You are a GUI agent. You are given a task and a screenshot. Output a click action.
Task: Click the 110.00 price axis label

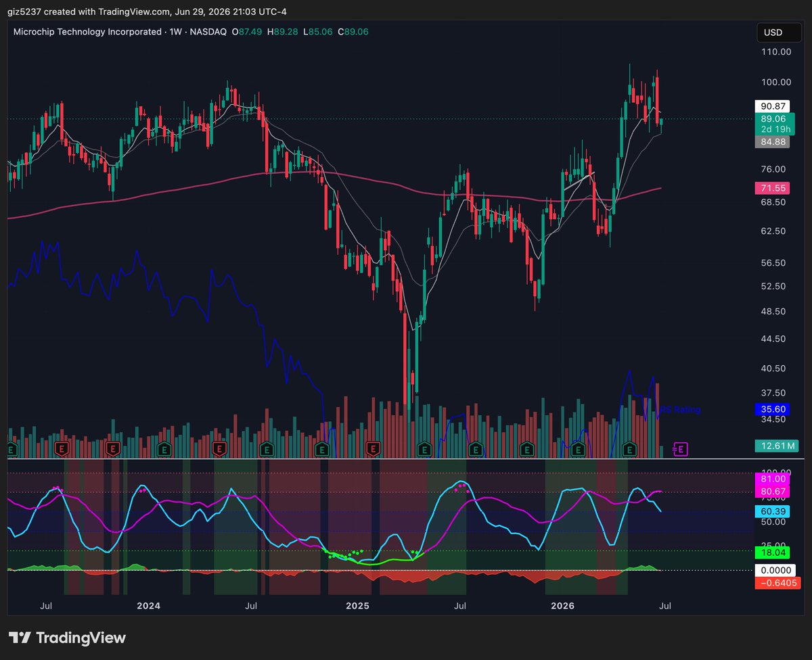(x=777, y=52)
